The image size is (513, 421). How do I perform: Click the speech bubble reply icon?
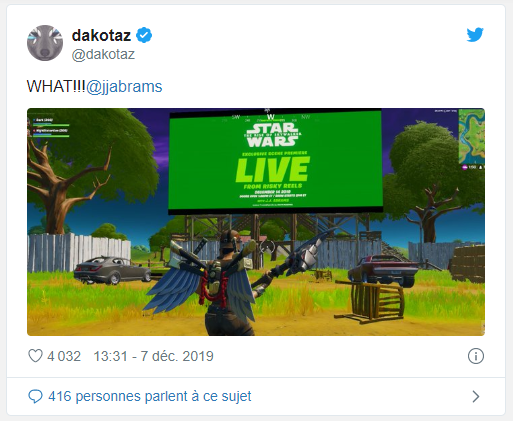click(x=35, y=396)
